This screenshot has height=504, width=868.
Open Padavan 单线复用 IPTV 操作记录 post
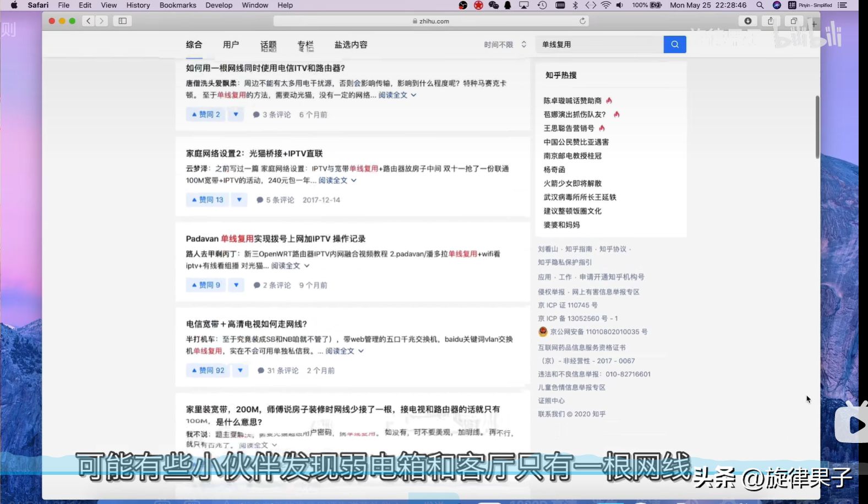click(276, 239)
